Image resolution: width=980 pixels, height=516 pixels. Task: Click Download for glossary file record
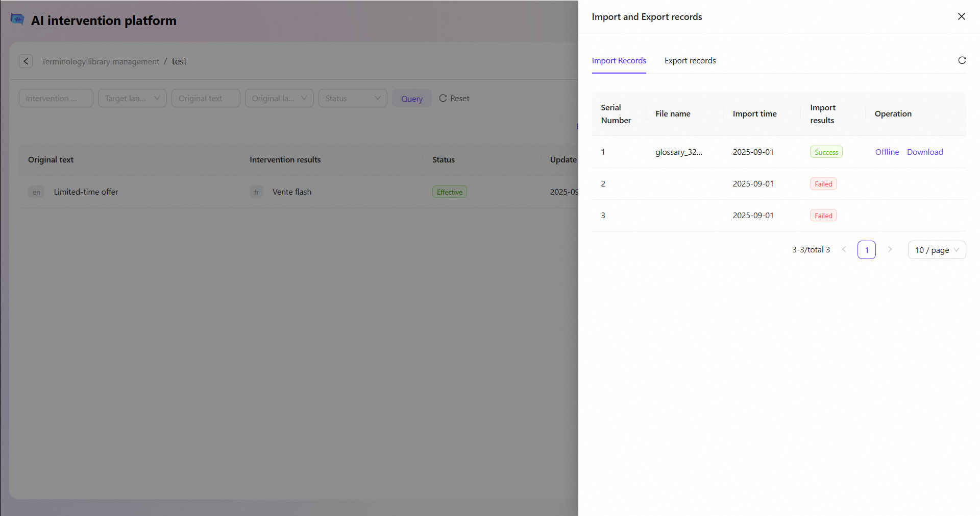924,152
